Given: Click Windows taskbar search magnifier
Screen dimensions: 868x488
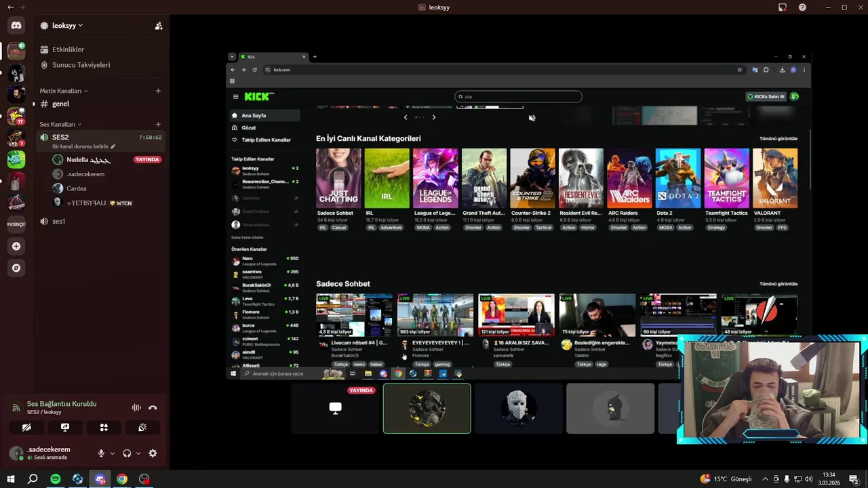Looking at the screenshot, I should (33, 479).
